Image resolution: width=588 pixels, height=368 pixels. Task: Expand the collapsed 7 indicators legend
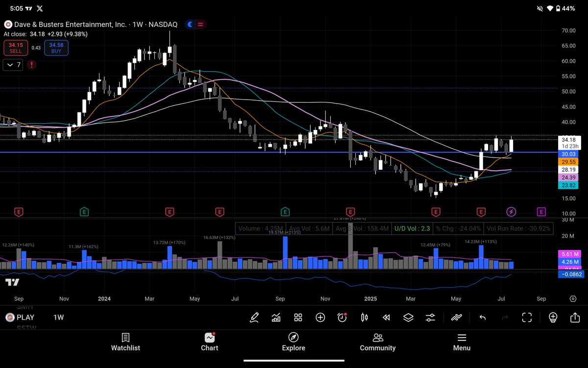[13, 65]
